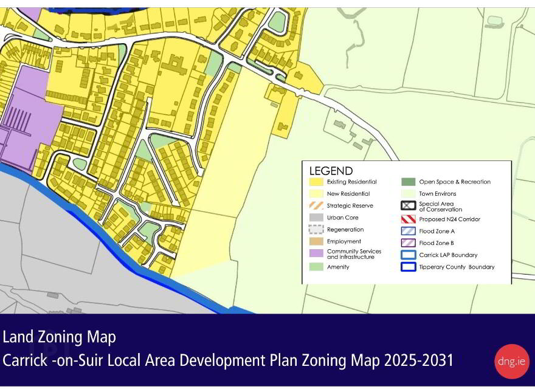The height and width of the screenshot is (392, 535).
Task: Select the Carrick LAP Boundary icon
Action: (408, 255)
